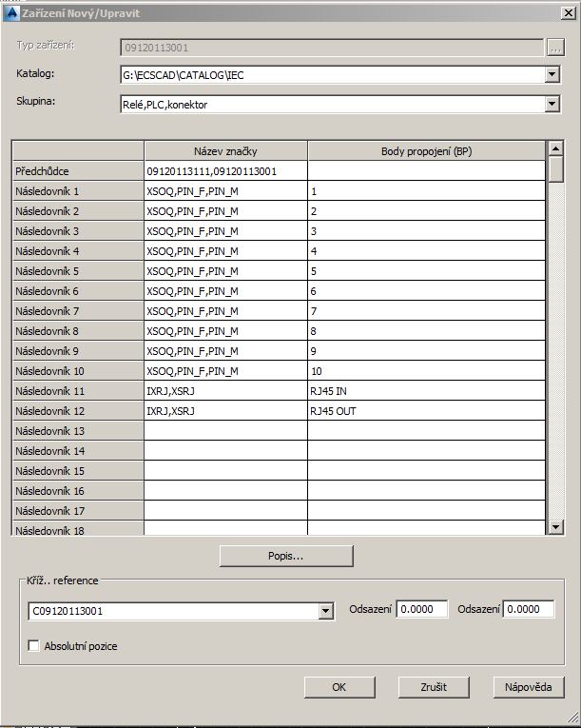This screenshot has width=581, height=728.
Task: Cancel the dialog with the Zrušit button
Action: point(434,687)
